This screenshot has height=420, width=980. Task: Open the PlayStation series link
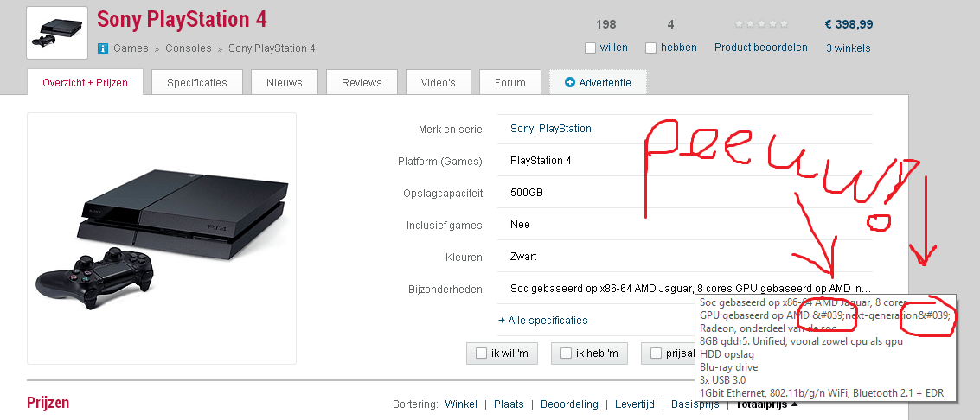[x=565, y=129]
